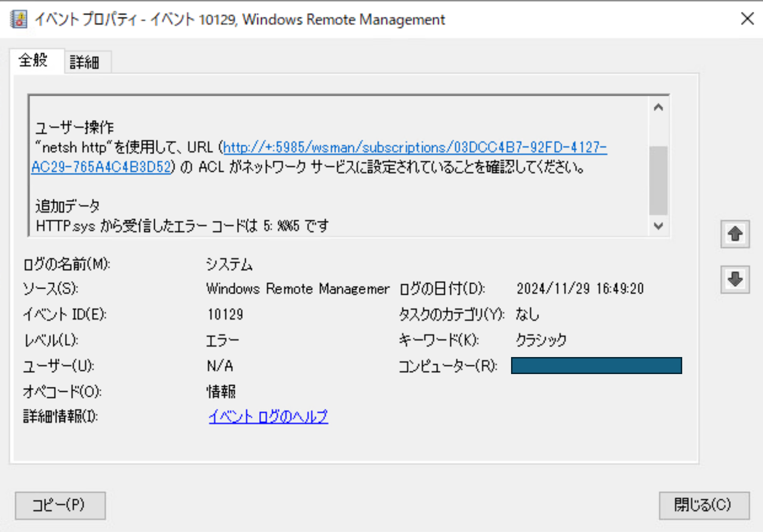Click the レベル value エラー

coord(222,340)
